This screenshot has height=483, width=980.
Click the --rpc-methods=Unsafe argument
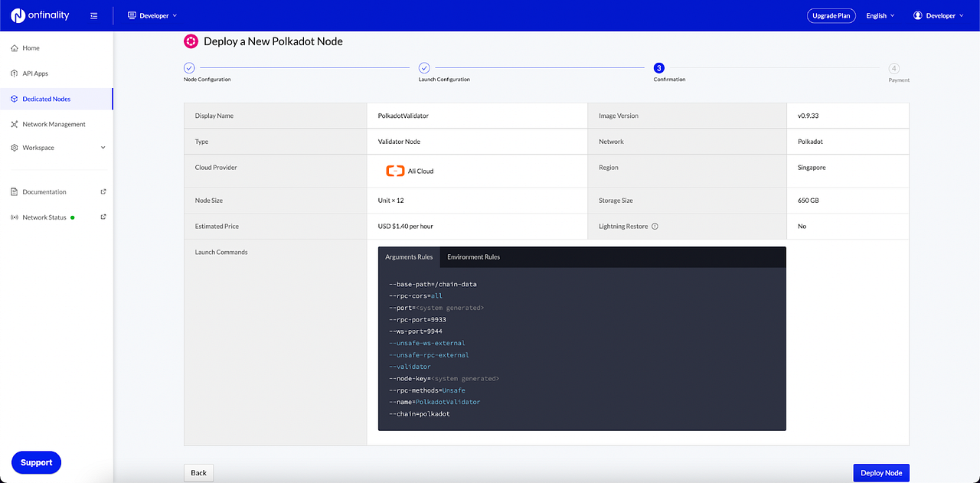(x=427, y=390)
